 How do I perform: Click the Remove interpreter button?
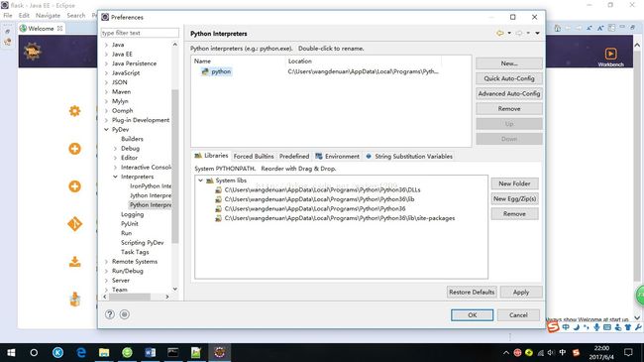tap(509, 109)
